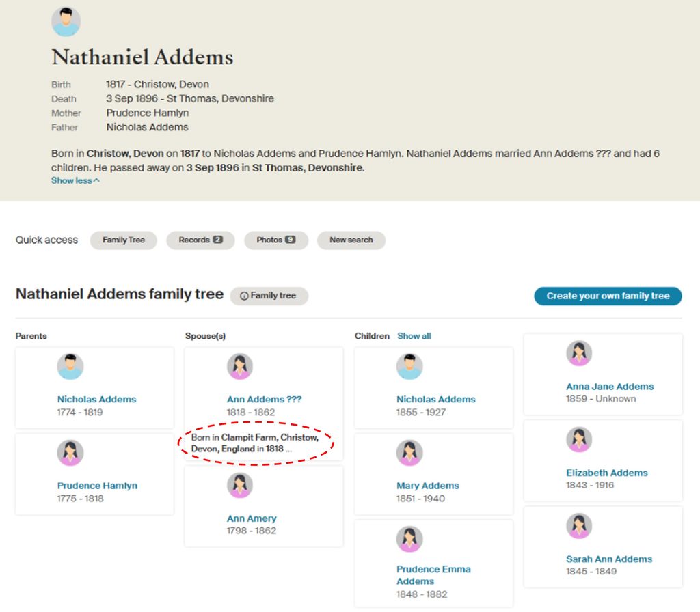Click the Family tree info badge
The image size is (700, 612).
coord(269,296)
